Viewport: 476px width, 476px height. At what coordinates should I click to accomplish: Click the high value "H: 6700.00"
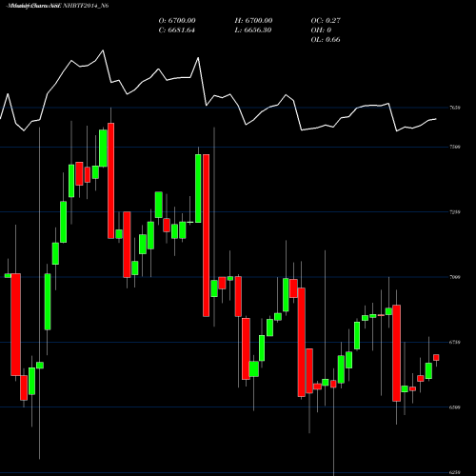coord(253,21)
